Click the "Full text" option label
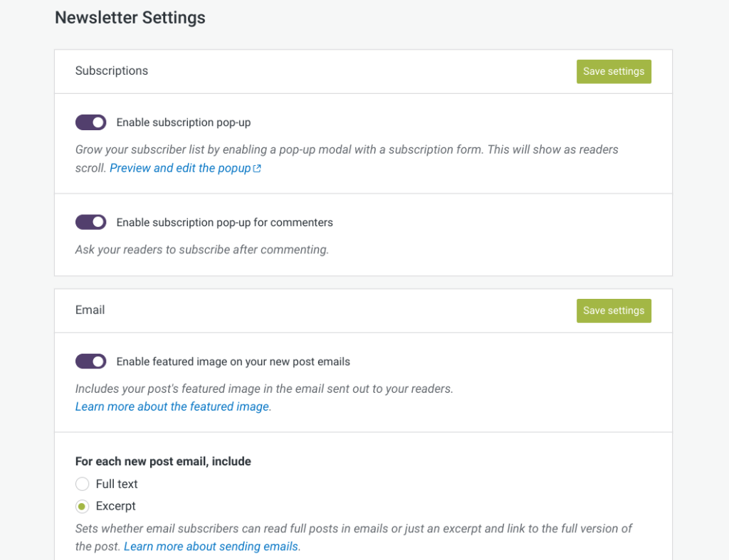This screenshot has width=729, height=560. point(117,484)
